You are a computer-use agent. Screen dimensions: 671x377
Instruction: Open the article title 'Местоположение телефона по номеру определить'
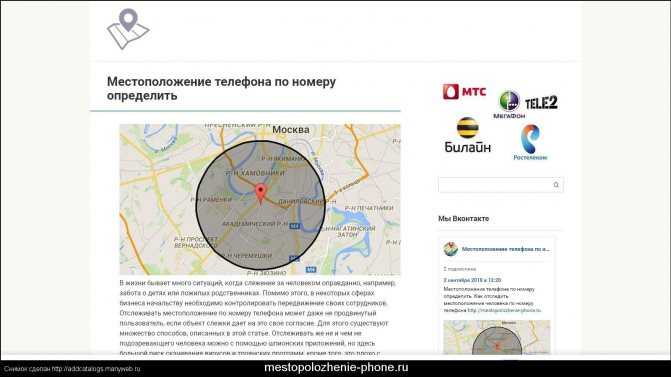pyautogui.click(x=221, y=88)
